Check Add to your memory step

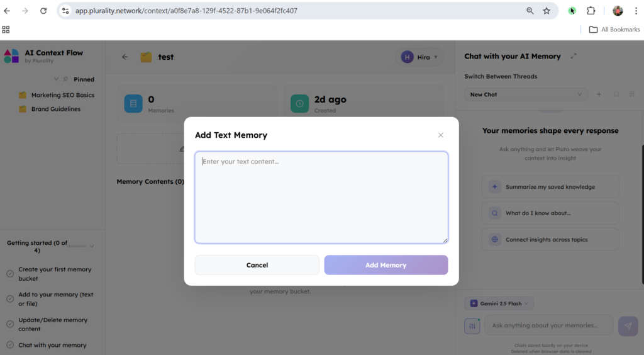point(10,299)
